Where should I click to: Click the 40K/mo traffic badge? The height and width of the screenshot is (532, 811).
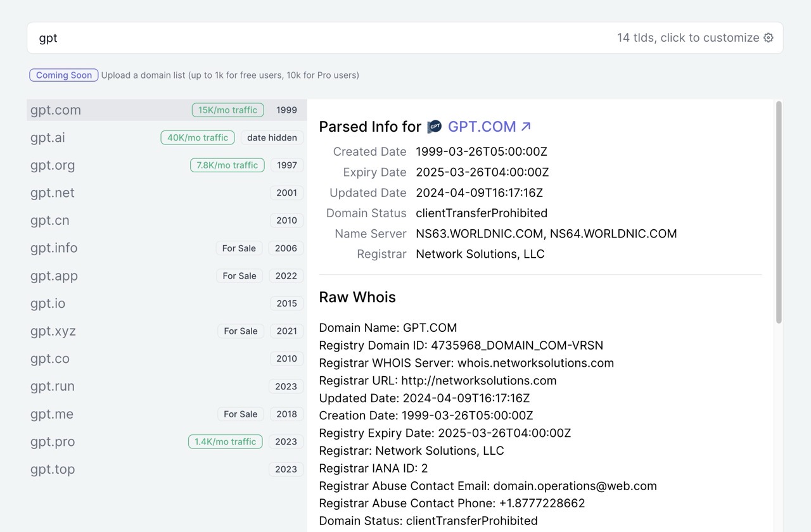coord(198,137)
